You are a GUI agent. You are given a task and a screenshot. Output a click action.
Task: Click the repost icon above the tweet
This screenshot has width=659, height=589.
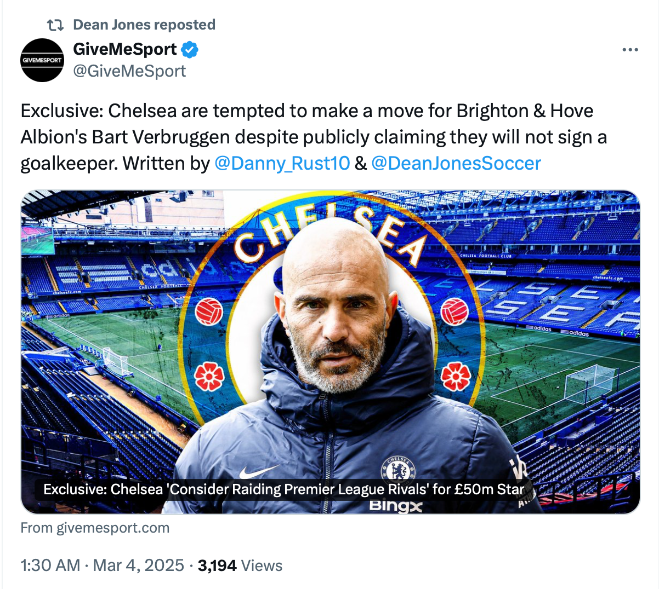(x=56, y=24)
